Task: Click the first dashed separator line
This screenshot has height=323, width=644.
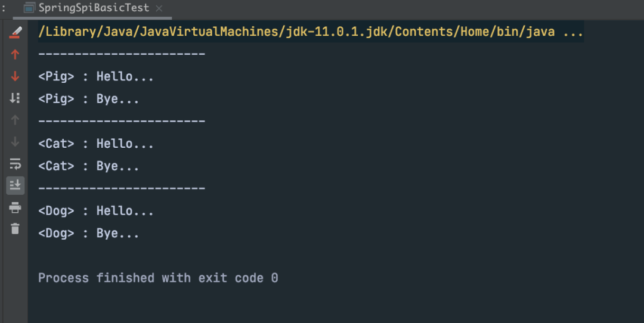Action: [122, 54]
